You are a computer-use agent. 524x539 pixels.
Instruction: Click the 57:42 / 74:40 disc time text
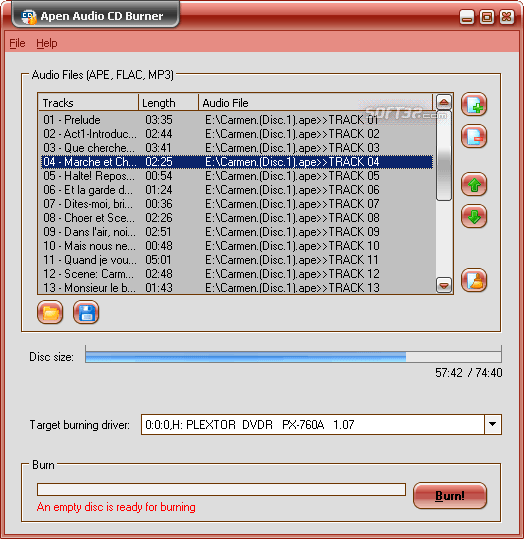469,373
